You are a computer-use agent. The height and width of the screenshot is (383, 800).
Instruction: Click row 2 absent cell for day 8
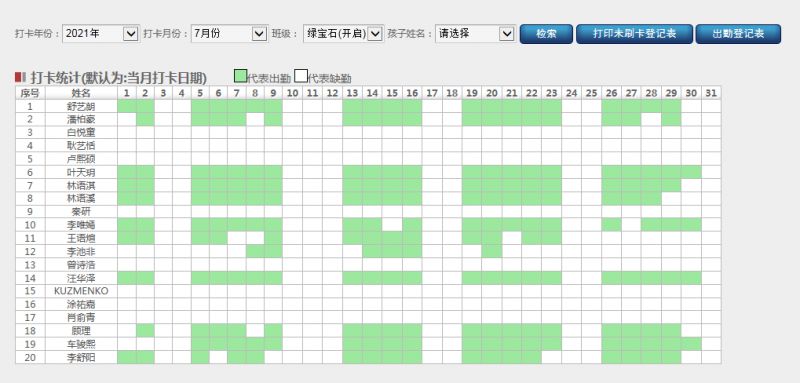pyautogui.click(x=255, y=119)
